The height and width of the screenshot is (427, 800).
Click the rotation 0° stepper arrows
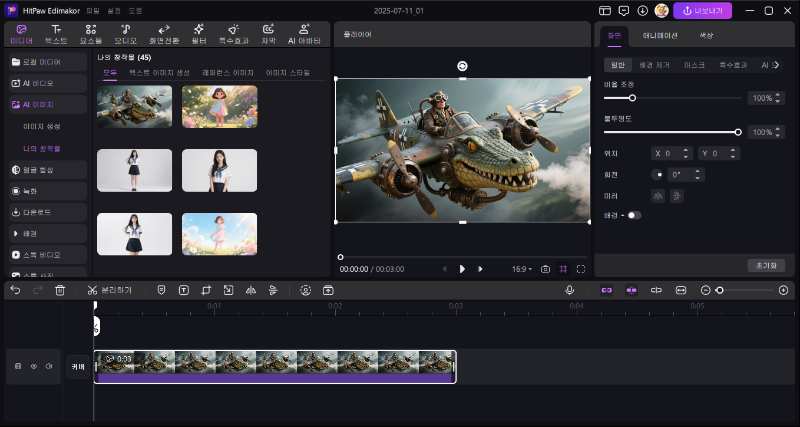698,174
